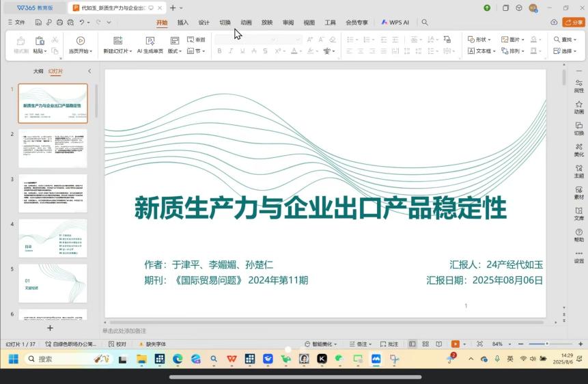Click the 格式刷 format painter icon
Viewport: 588px width, 384px height.
click(x=21, y=41)
